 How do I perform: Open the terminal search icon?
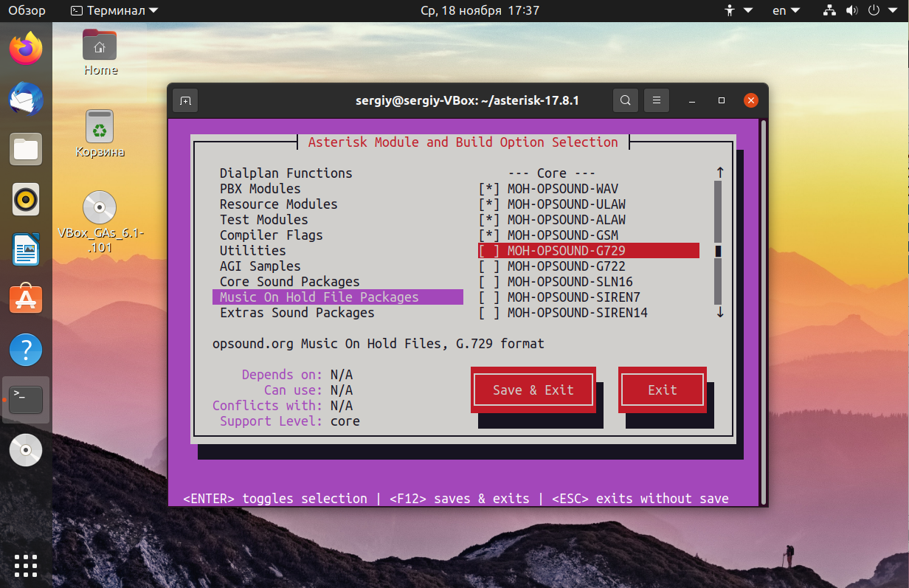[626, 100]
